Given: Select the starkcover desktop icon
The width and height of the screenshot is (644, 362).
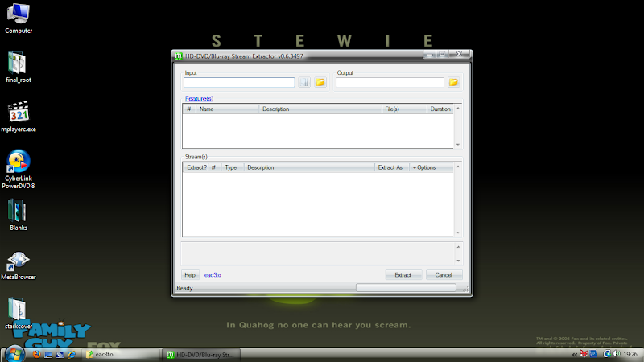Looking at the screenshot, I should pos(19,314).
